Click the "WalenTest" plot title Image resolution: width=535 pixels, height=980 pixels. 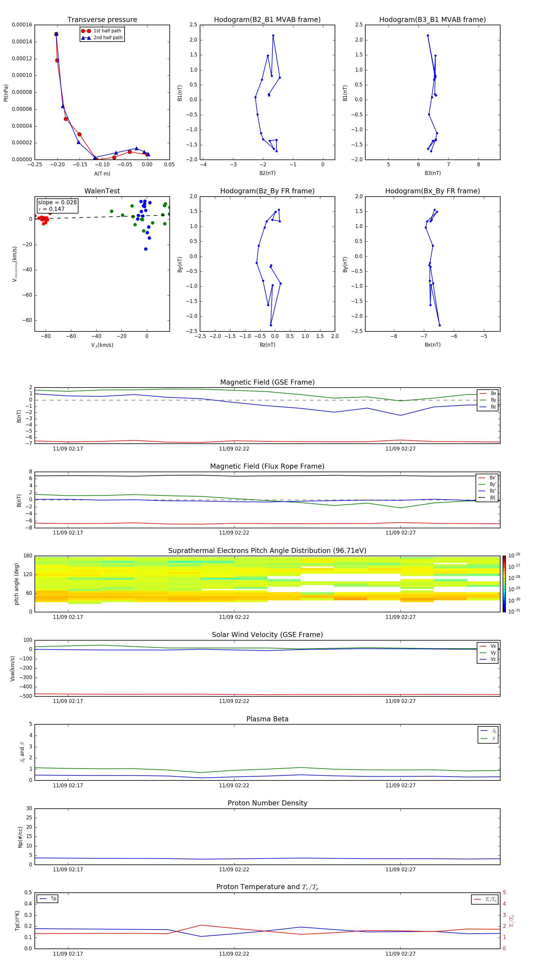pyautogui.click(x=102, y=191)
